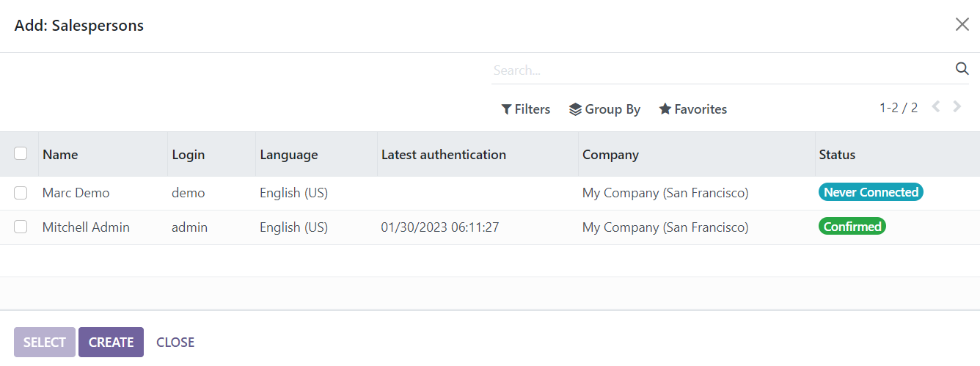Screen dimensions: 980x366
Task: Sort by Name column header
Action: pyautogui.click(x=60, y=155)
